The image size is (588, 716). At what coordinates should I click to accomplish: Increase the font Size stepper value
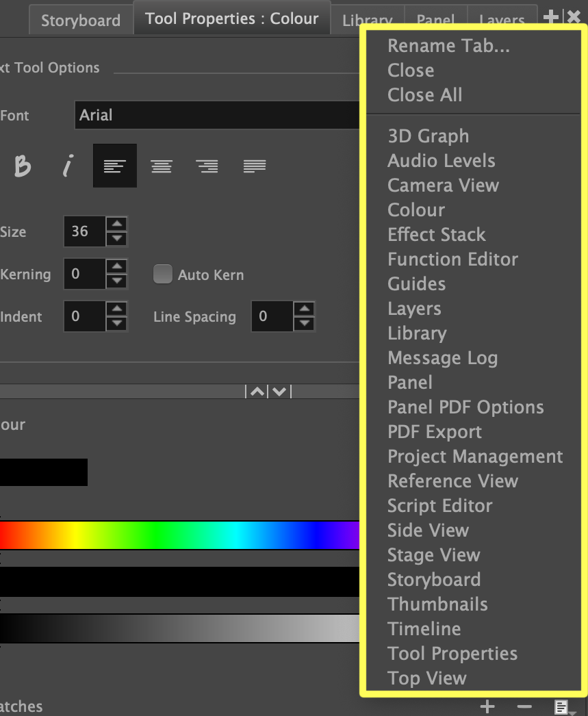[118, 225]
